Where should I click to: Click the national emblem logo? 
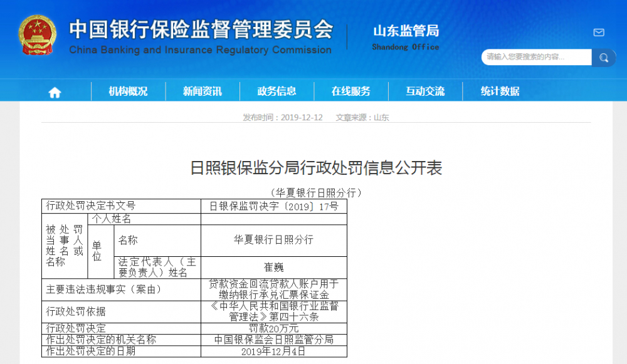37,36
